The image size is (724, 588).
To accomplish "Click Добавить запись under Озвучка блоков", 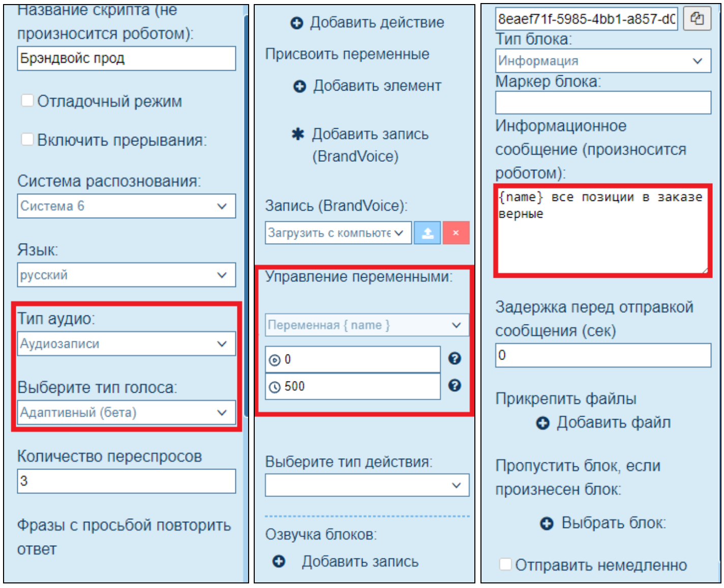I will click(359, 562).
